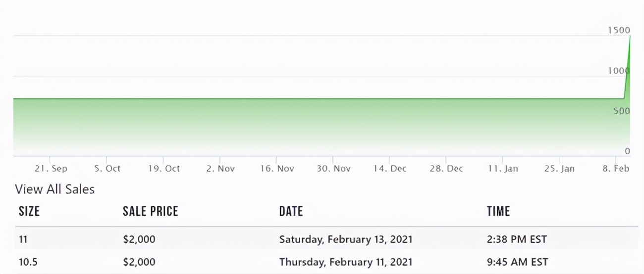Click the TIME column header

click(498, 212)
